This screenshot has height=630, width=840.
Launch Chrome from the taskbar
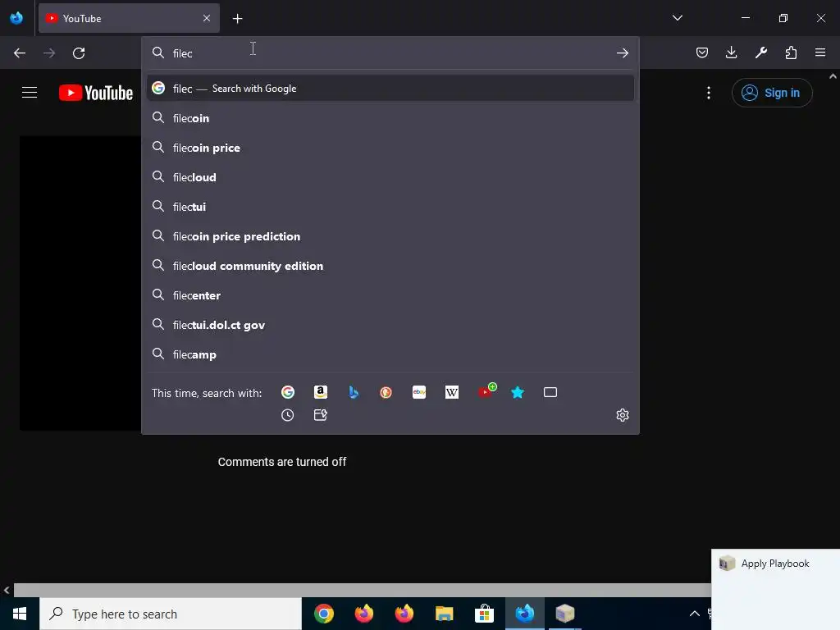(324, 614)
